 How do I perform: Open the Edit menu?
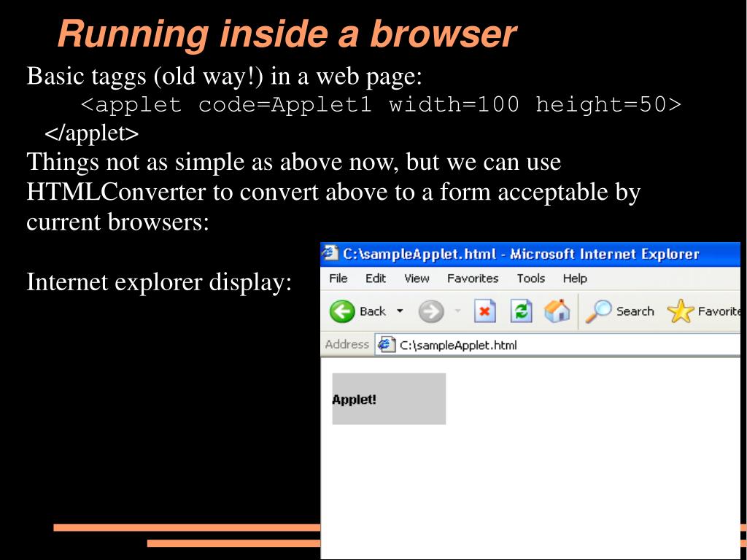tap(376, 278)
